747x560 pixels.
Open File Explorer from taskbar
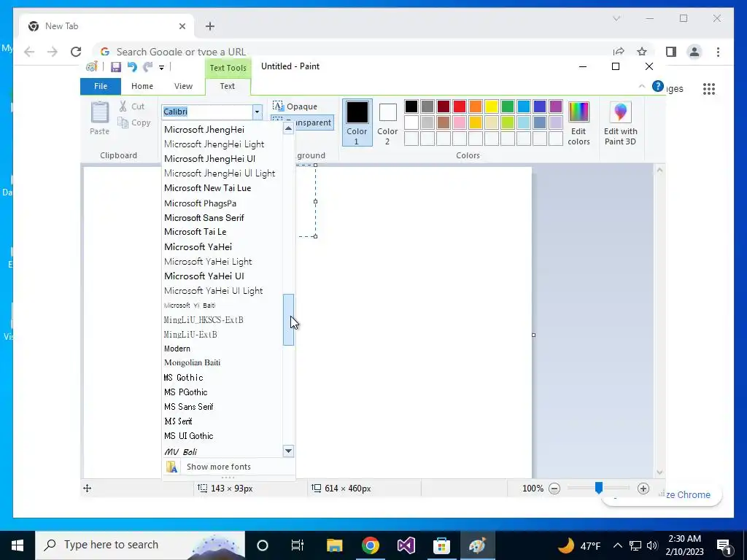[x=334, y=545]
